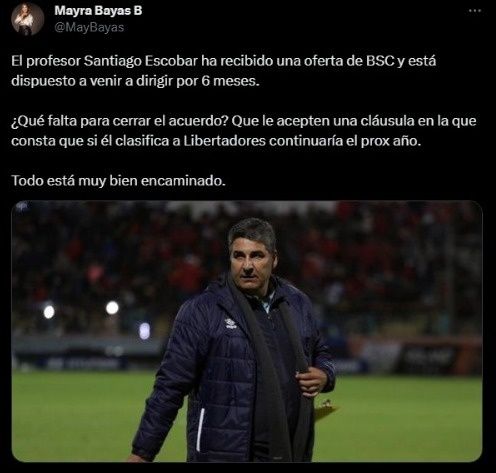Click the line "Todo está muy bien encaminado."
Screen dimensions: 496x473
click(x=118, y=181)
